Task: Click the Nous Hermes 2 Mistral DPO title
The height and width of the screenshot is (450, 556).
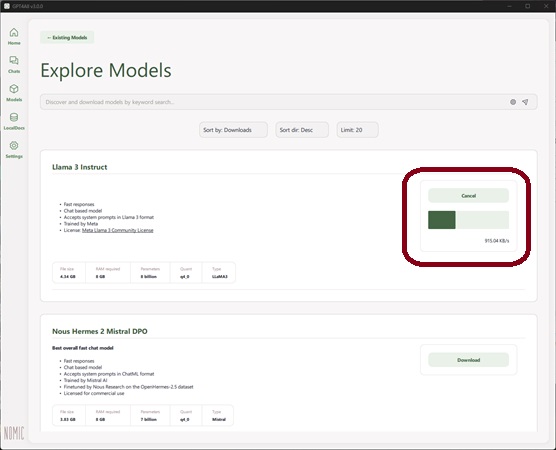Action: coord(100,331)
